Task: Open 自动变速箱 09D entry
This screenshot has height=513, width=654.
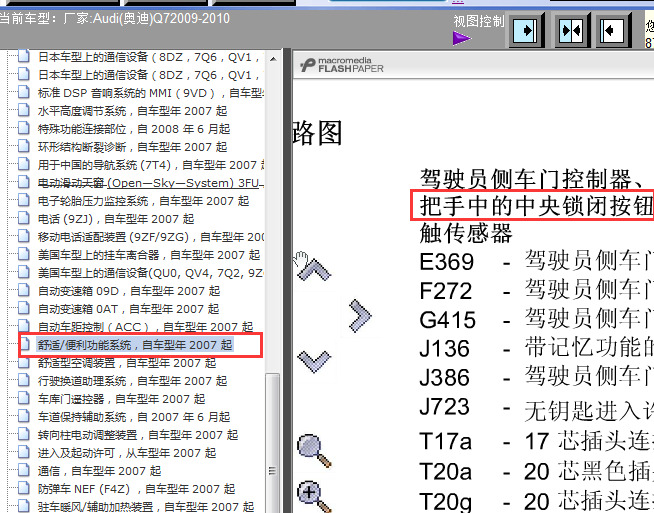Action: [x=129, y=291]
